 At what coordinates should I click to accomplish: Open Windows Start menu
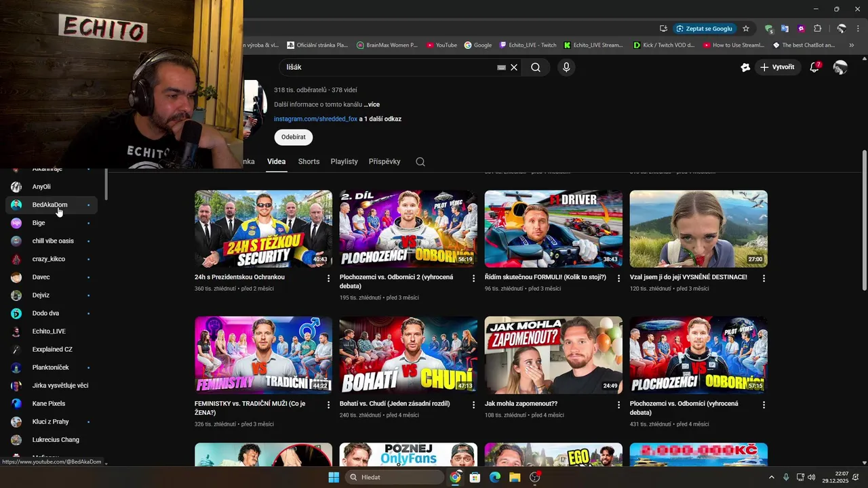pyautogui.click(x=334, y=477)
